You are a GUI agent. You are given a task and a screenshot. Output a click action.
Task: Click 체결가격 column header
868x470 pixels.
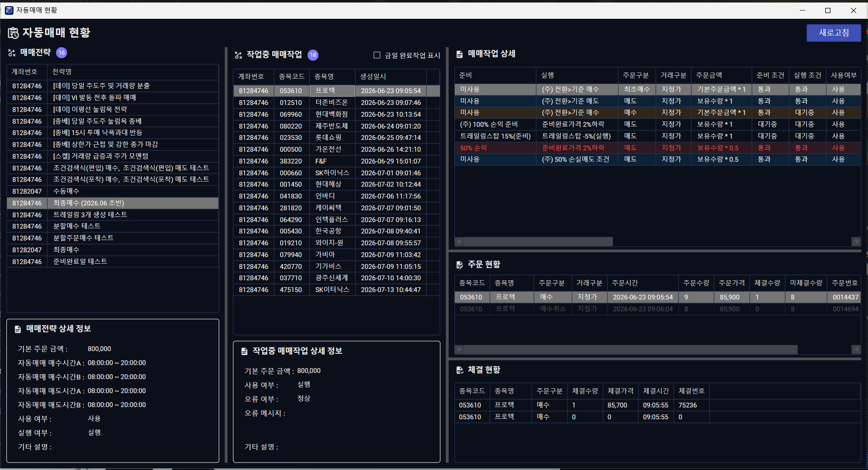[x=620, y=391]
